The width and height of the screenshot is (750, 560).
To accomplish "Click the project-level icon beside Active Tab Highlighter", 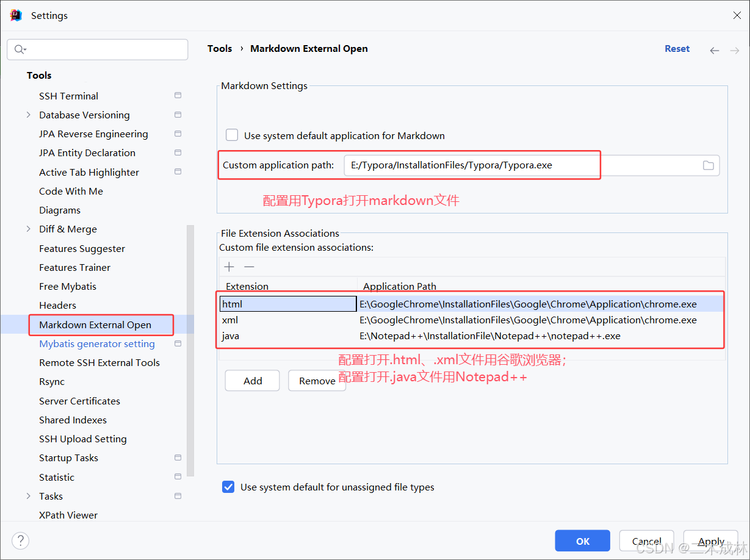I will click(x=178, y=172).
